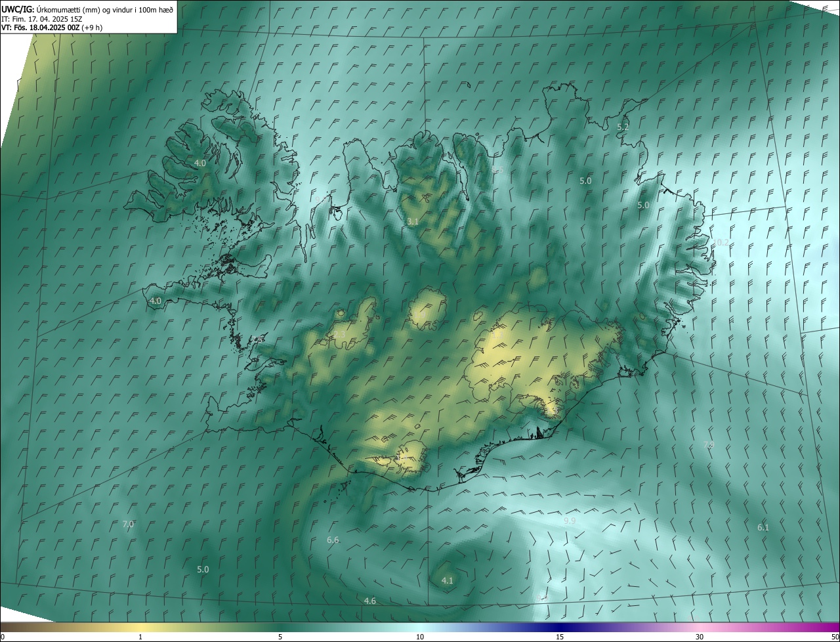This screenshot has width=840, height=642.
Task: Click the '1' tick label on the color scale
Action: coord(140,637)
